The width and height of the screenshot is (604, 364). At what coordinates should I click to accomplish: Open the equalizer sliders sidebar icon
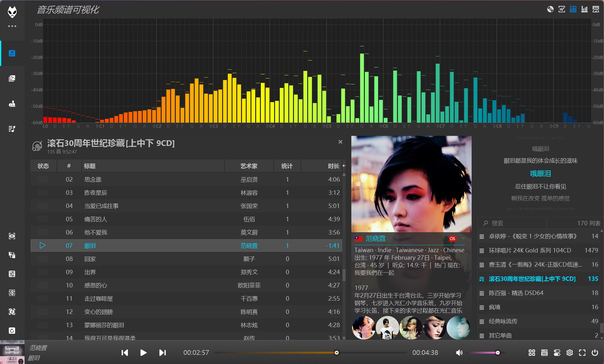point(12,274)
